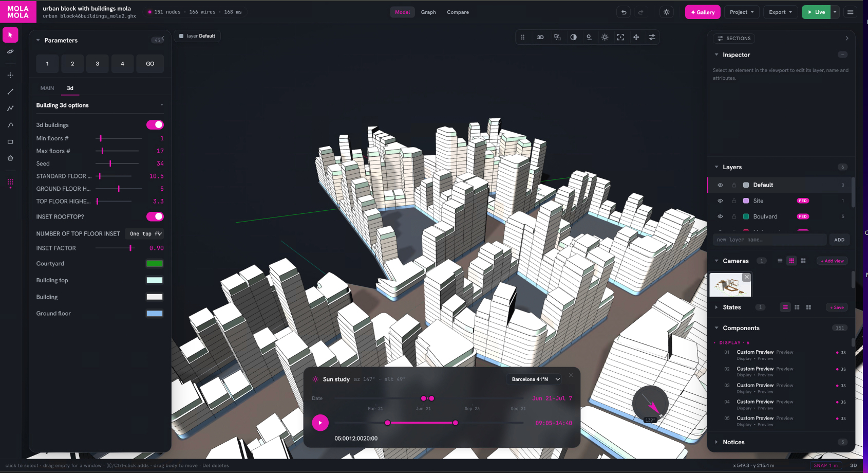
Task: Click the undo arrow in top bar
Action: point(624,12)
